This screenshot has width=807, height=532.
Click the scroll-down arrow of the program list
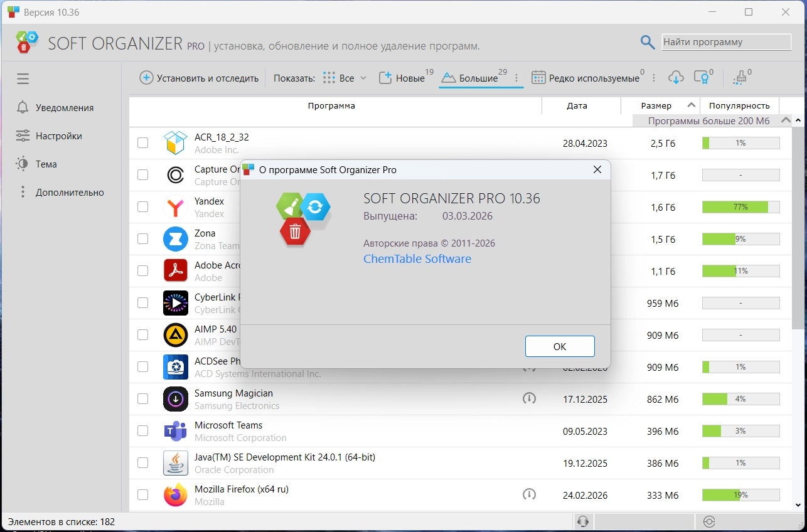click(799, 506)
